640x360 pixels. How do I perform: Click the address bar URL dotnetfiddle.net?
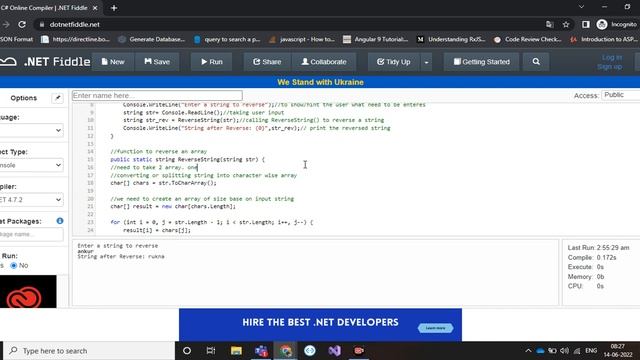tap(75, 24)
